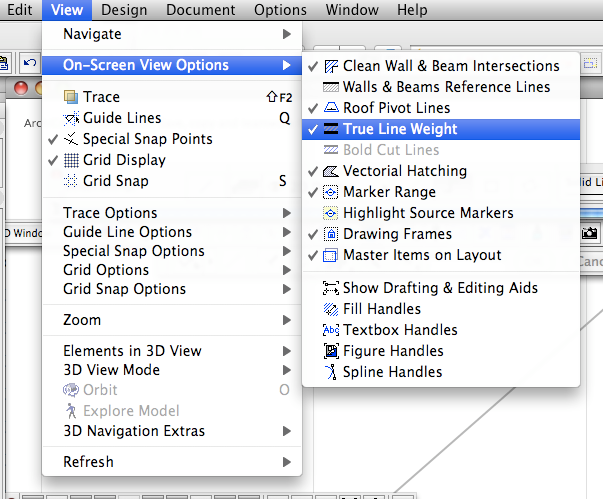
Task: Click the Spline Handles icon
Action: tap(331, 372)
